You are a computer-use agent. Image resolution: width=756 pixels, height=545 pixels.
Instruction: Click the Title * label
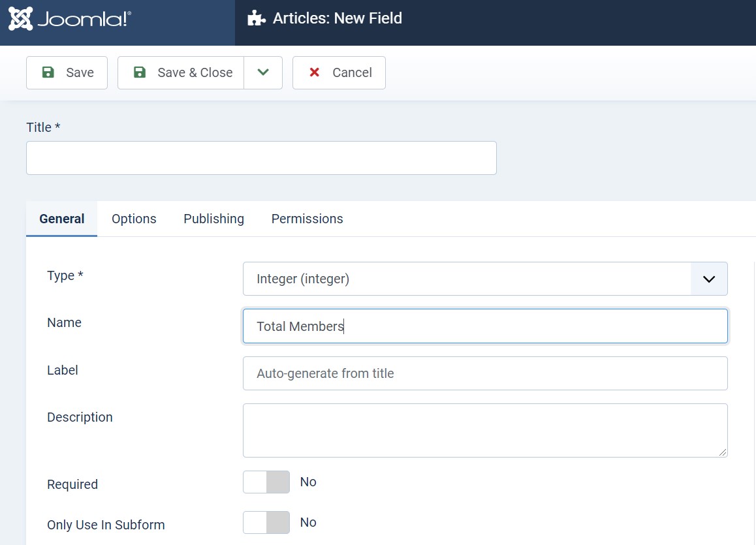tap(43, 127)
